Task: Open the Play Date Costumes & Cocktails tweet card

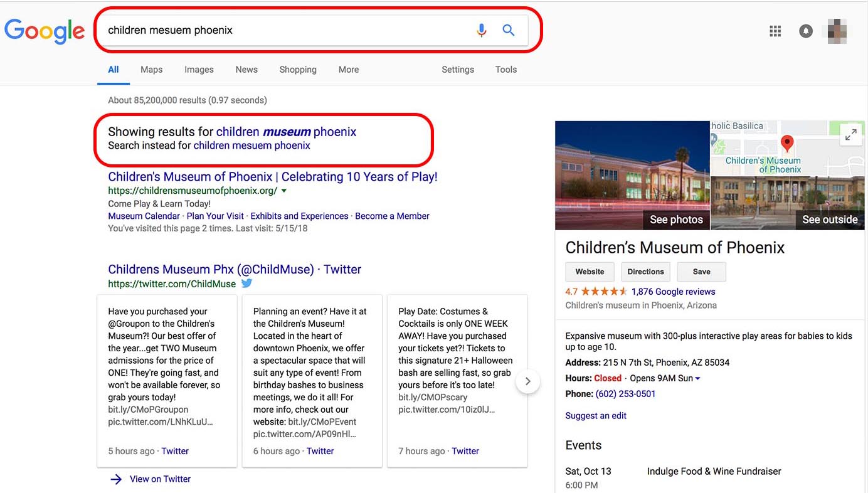Action: click(x=457, y=381)
